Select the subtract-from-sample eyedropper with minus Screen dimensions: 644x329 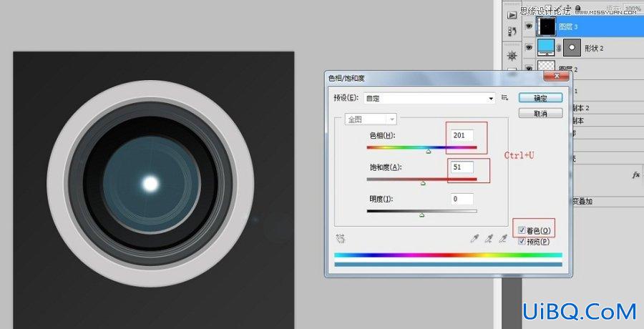tap(503, 239)
